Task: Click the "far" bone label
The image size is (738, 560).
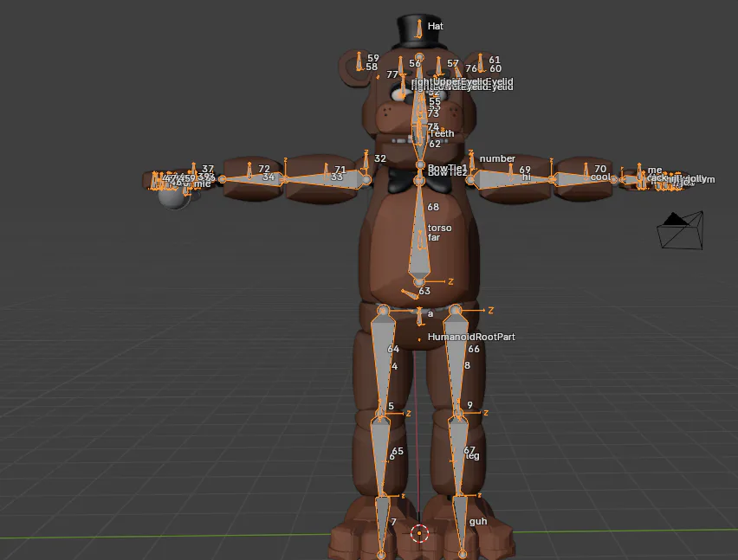Action: [433, 237]
